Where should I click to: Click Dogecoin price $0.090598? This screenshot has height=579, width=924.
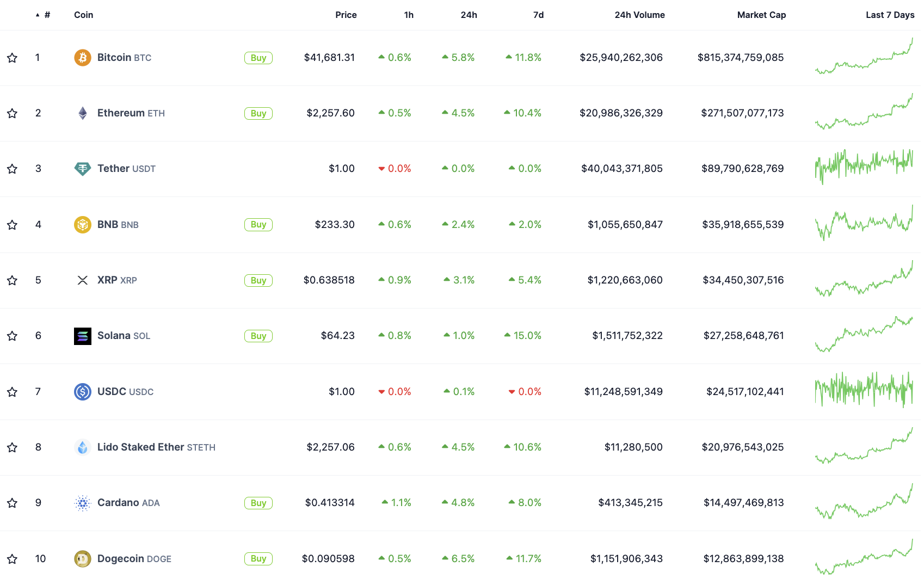(x=328, y=559)
